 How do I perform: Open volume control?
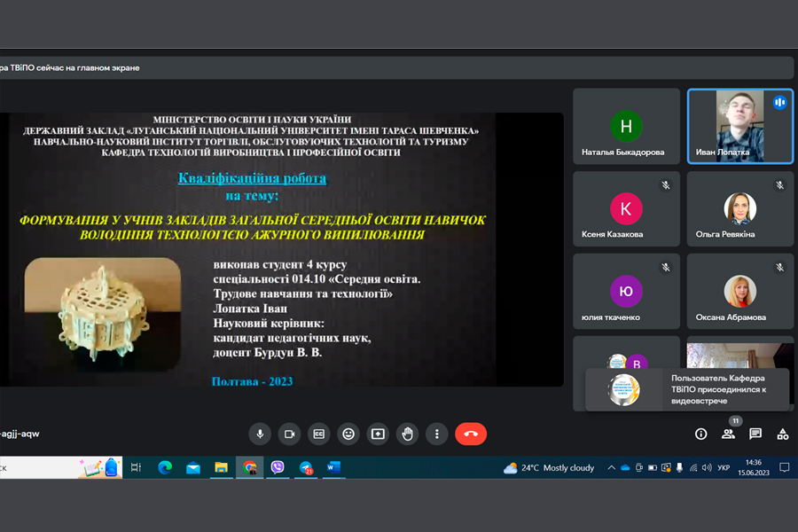click(707, 468)
